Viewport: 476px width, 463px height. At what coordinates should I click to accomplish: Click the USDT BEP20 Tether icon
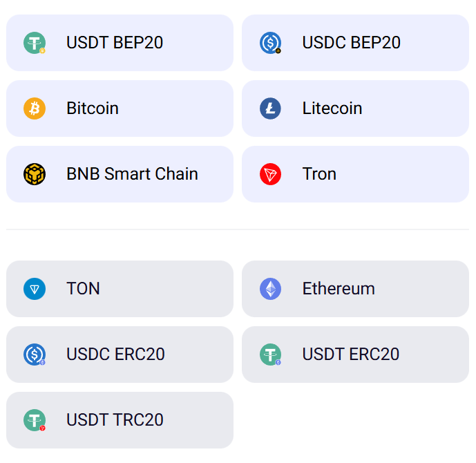point(35,43)
